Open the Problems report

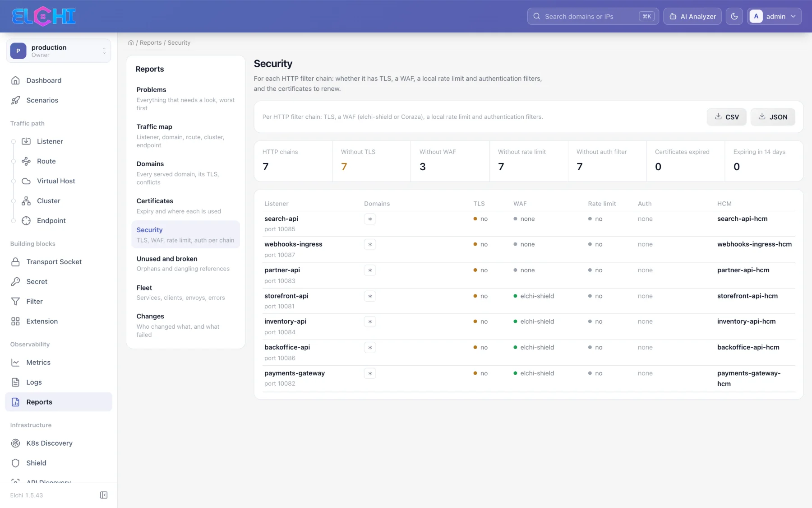coord(185,98)
